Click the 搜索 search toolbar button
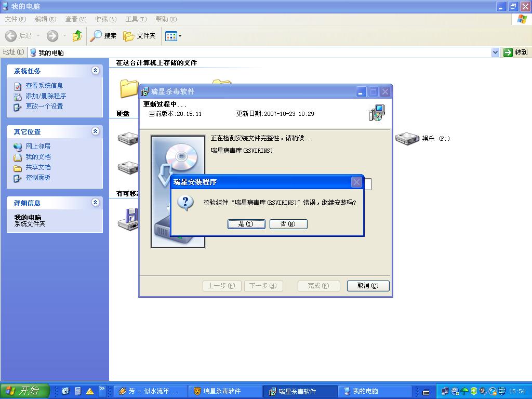532x399 pixels. [103, 36]
